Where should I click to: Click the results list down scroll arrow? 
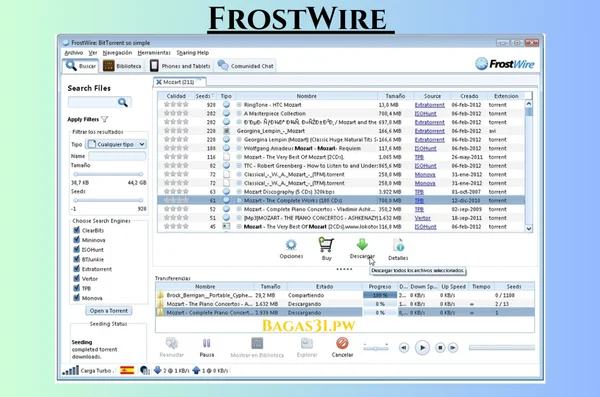528,229
